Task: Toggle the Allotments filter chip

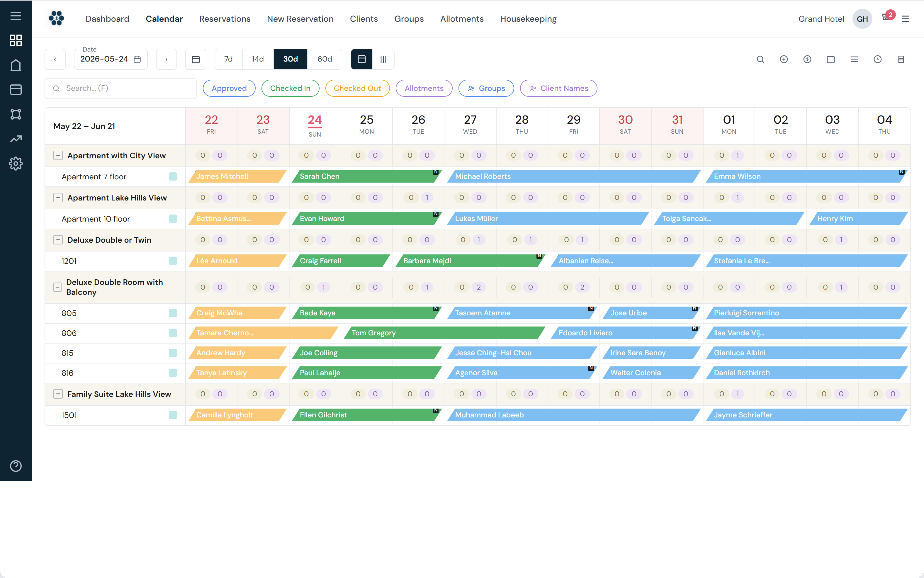Action: (424, 88)
